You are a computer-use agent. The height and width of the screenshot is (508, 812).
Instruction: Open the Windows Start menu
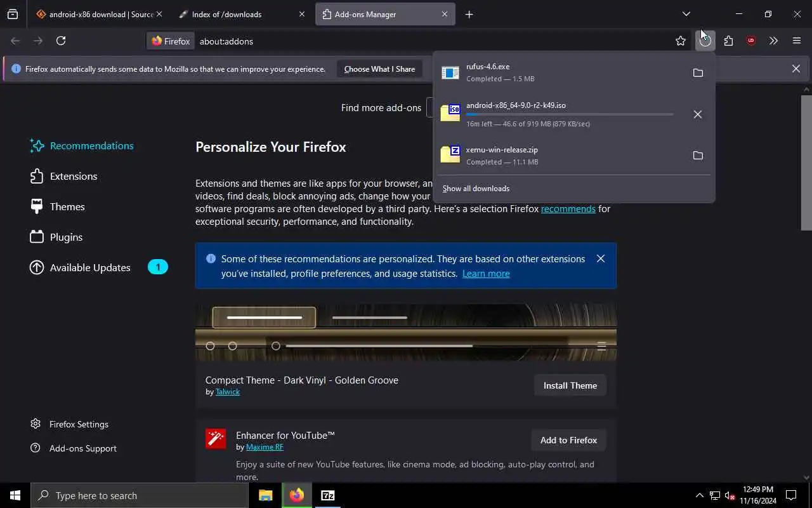click(x=15, y=495)
